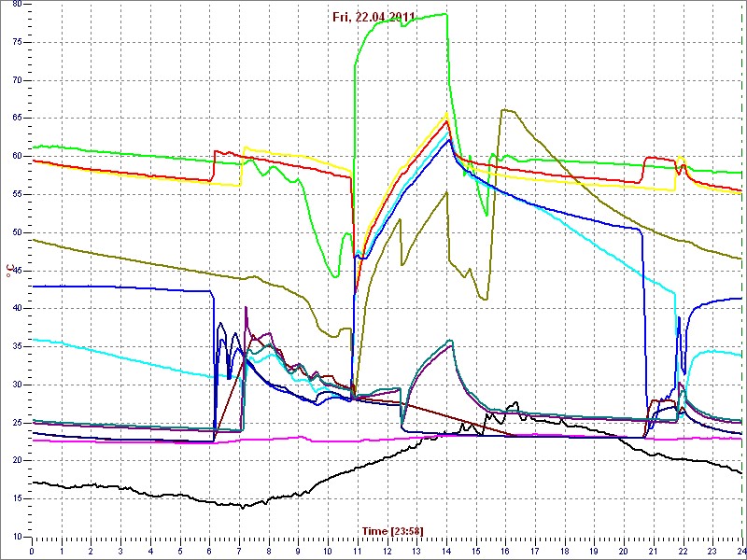
Task: Select hour 5 on the time axis
Action: [x=180, y=551]
